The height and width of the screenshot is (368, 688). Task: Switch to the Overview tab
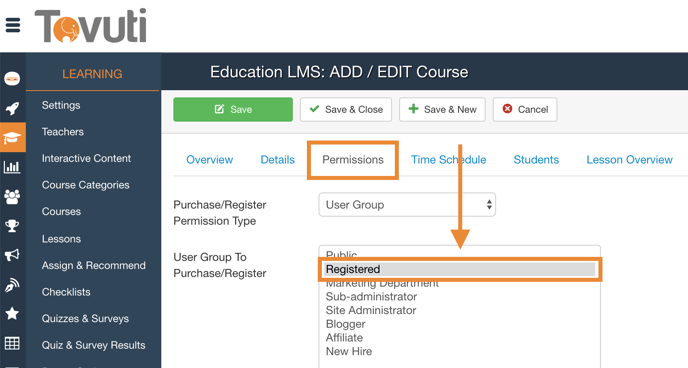[x=209, y=160]
